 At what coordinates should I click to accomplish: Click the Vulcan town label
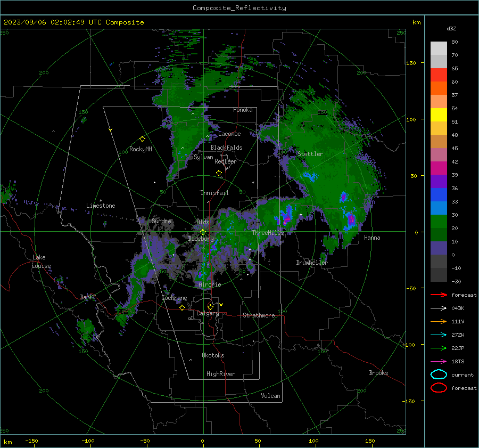270,396
